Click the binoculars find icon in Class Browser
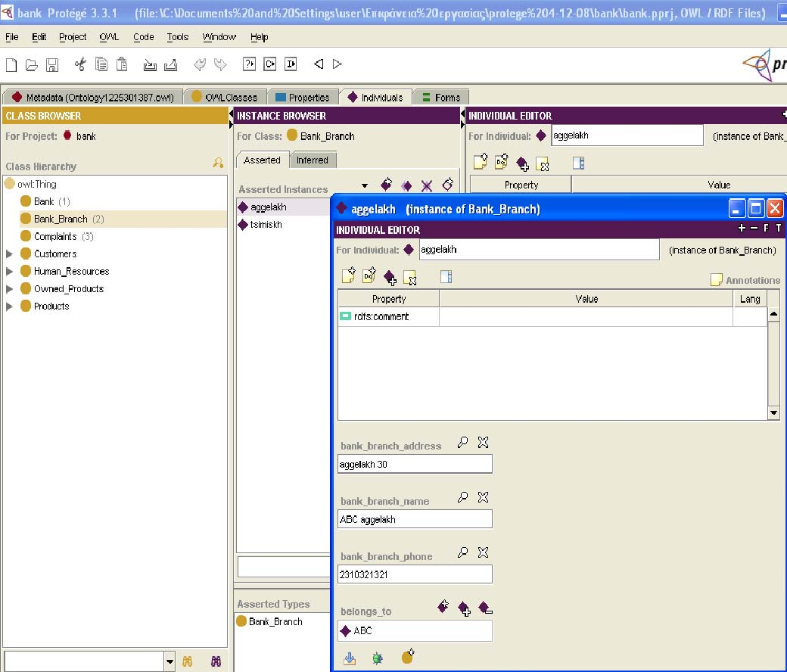 [187, 661]
